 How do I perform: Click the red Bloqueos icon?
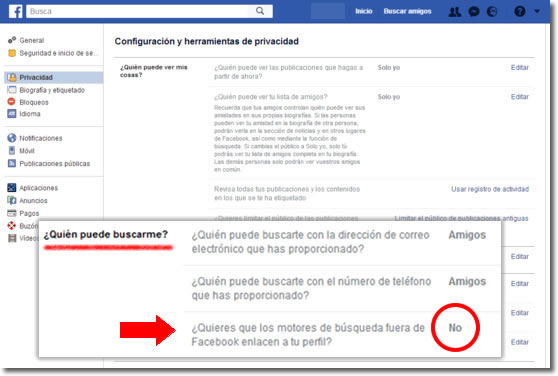click(x=12, y=102)
